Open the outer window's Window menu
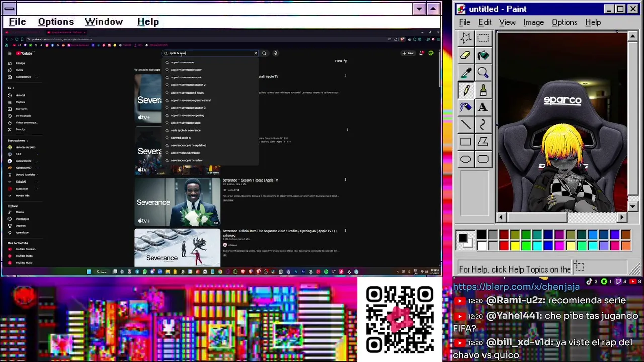 (x=104, y=22)
